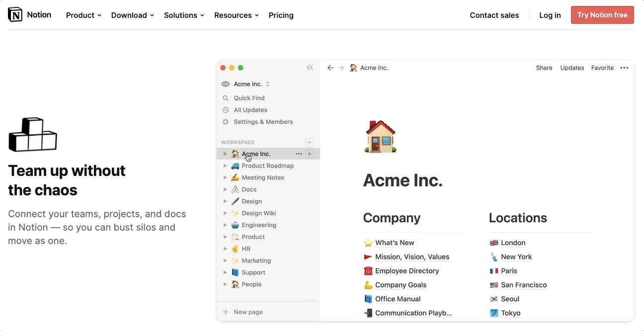Image resolution: width=644 pixels, height=331 pixels.
Task: Click the All Updates clock icon
Action: [x=226, y=110]
